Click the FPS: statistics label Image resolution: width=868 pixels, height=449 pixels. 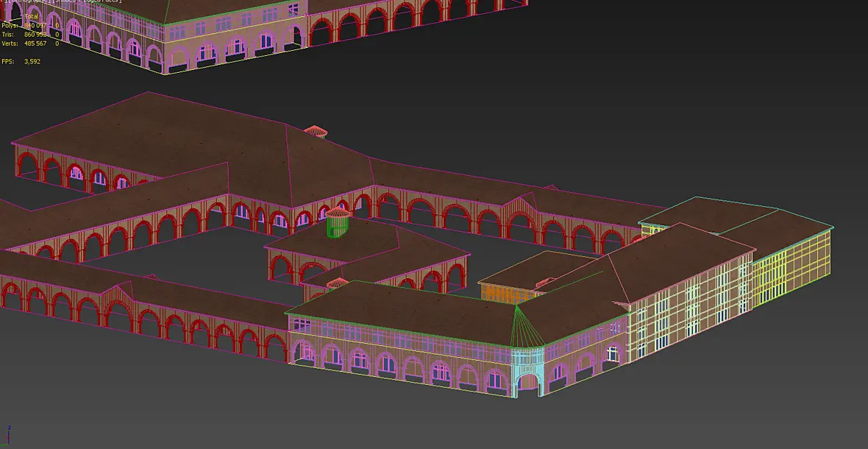(x=8, y=61)
